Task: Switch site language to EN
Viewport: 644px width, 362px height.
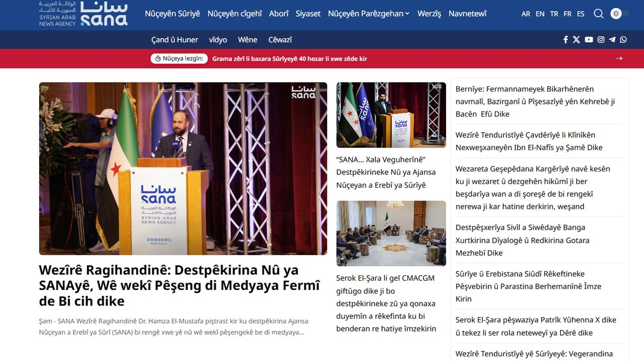Action: 540,14
